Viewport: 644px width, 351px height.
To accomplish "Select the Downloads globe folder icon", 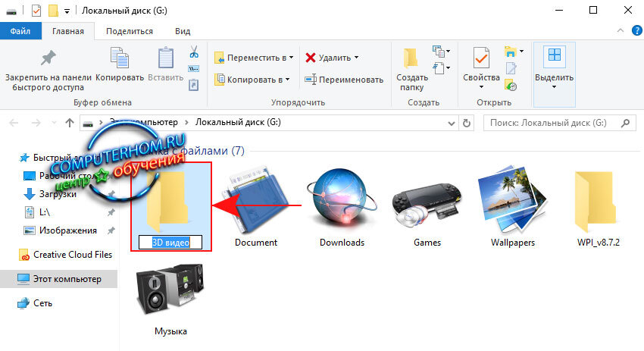I will click(x=342, y=199).
